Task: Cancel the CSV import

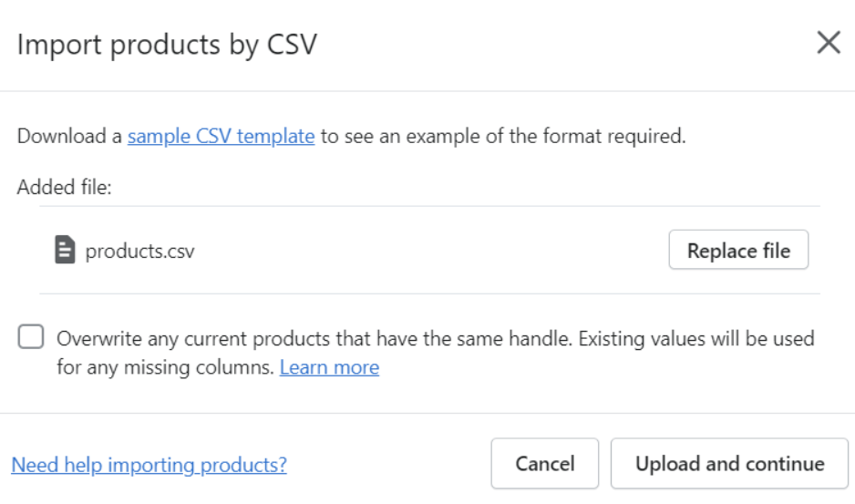Action: pos(545,464)
